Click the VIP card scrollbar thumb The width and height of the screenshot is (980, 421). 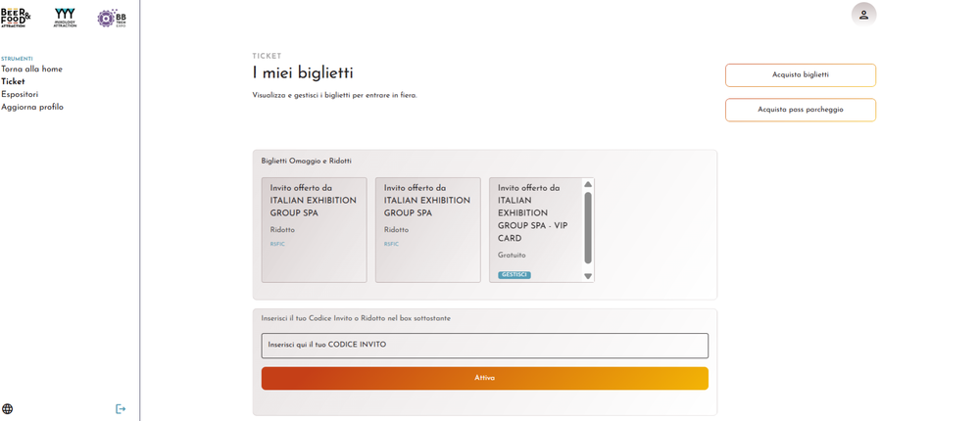click(x=588, y=227)
